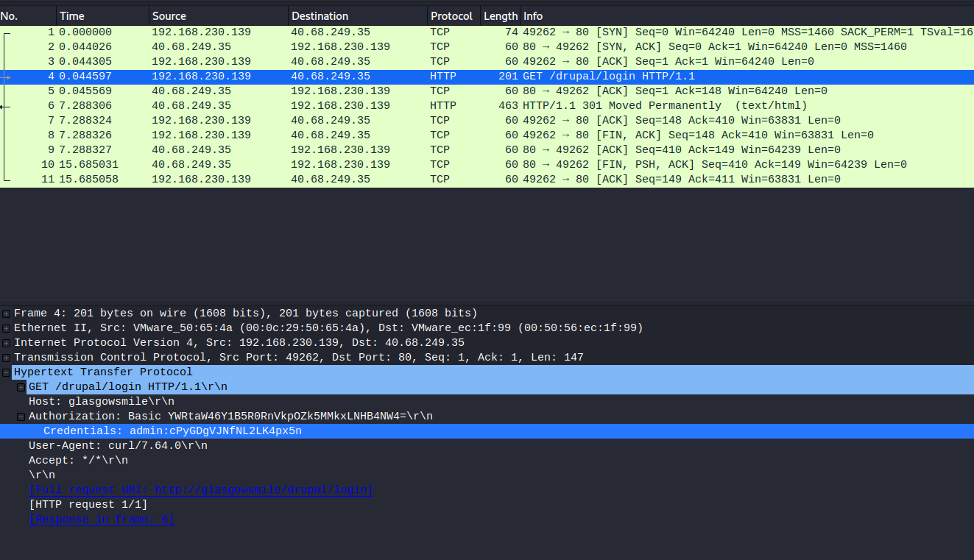The height and width of the screenshot is (560, 974).
Task: Collapse the Hypertext Transfer Protocol section
Action: [7, 372]
